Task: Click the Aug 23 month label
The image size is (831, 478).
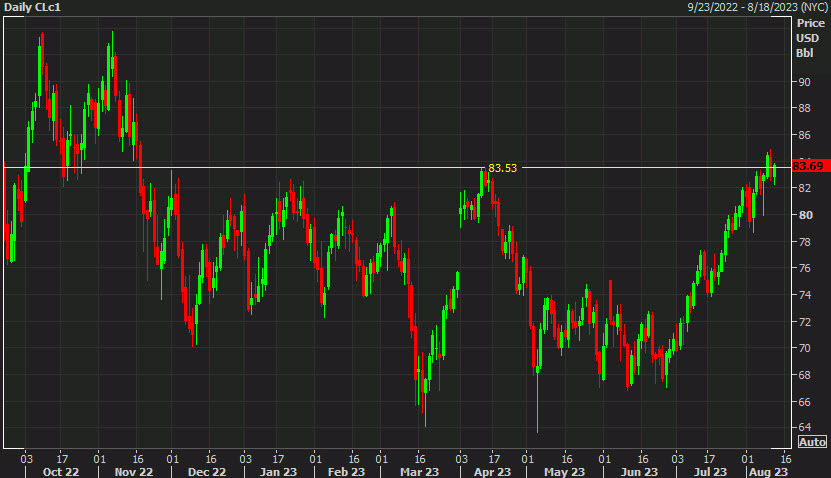Action: [x=768, y=472]
